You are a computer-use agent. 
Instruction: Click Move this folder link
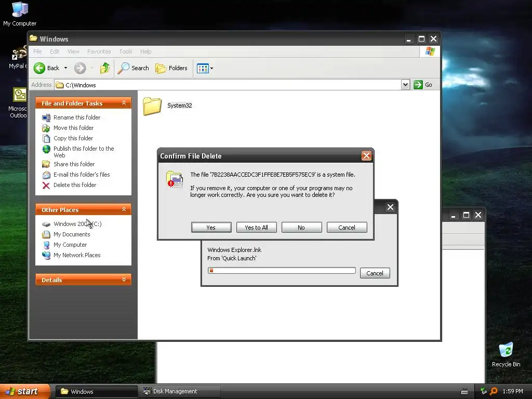coord(74,128)
